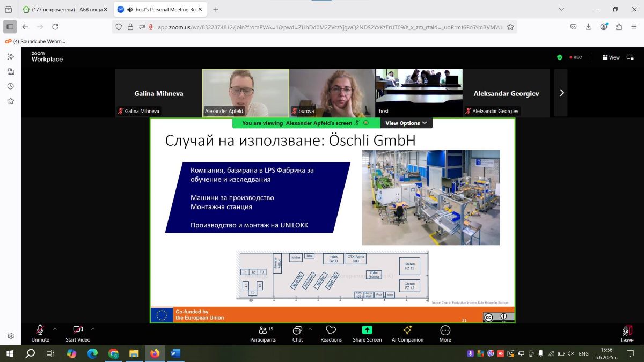Open the More options menu
This screenshot has height=362, width=644.
(445, 333)
